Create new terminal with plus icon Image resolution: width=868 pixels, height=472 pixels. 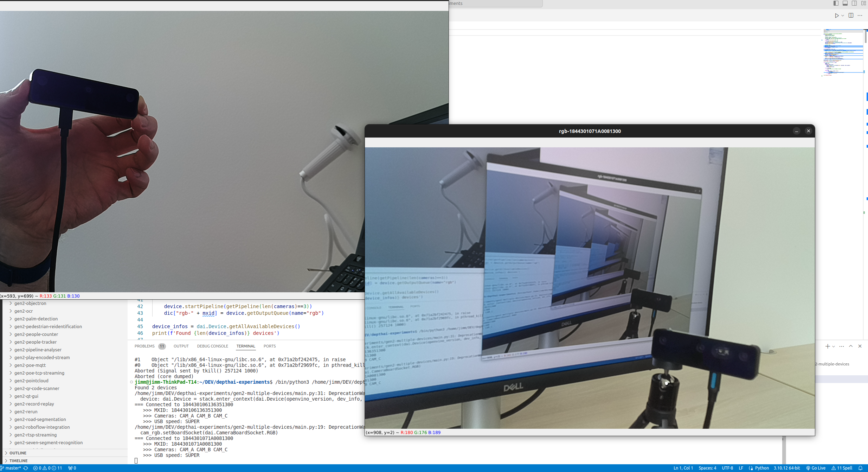click(827, 346)
